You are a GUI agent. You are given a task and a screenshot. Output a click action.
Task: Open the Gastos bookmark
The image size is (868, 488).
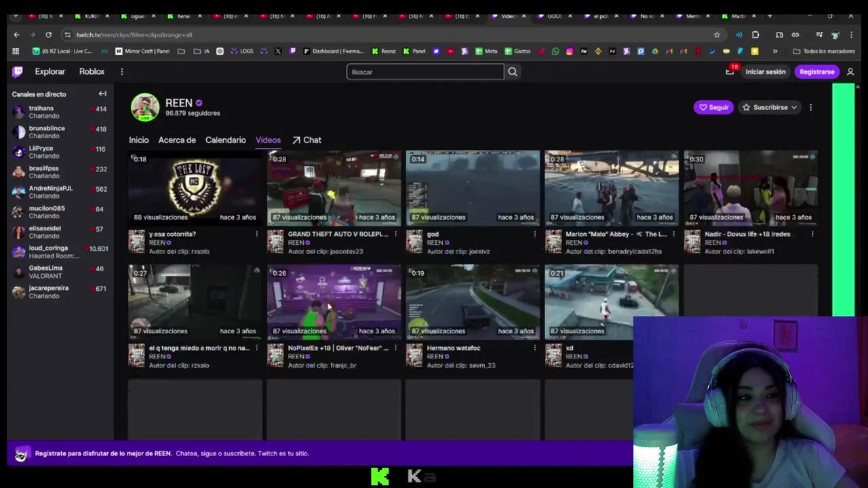517,51
